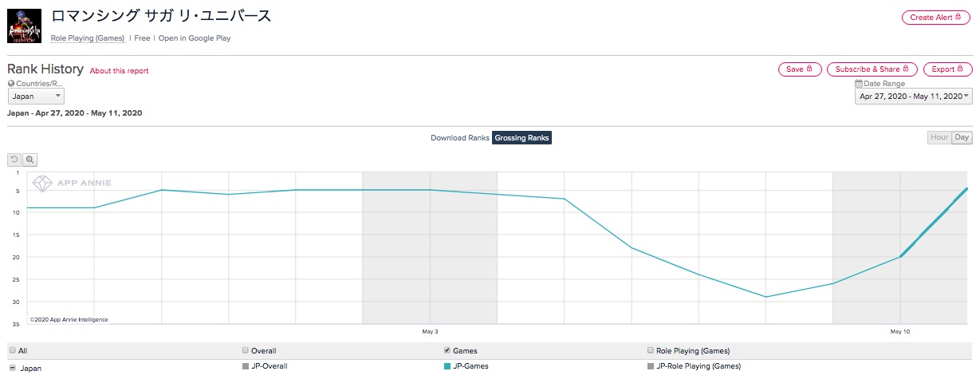The width and height of the screenshot is (980, 379).
Task: Open the Date Range dropdown selector
Action: [913, 97]
